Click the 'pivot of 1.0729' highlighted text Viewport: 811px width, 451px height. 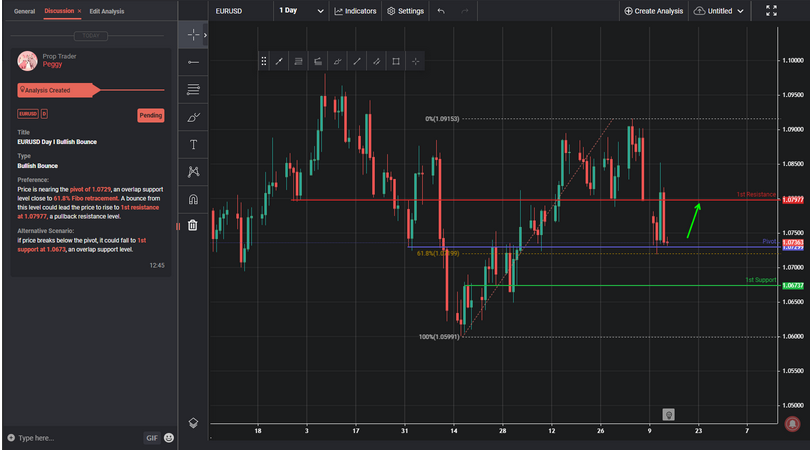coord(90,189)
